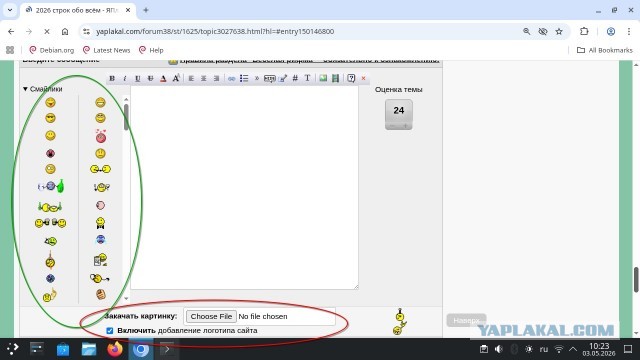Open the browser profile icon
640x360 pixels.
coord(611,31)
